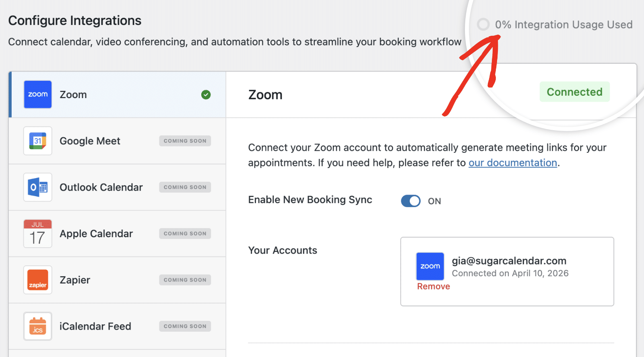Click Coming Soon badge for Google Meet

(x=185, y=141)
